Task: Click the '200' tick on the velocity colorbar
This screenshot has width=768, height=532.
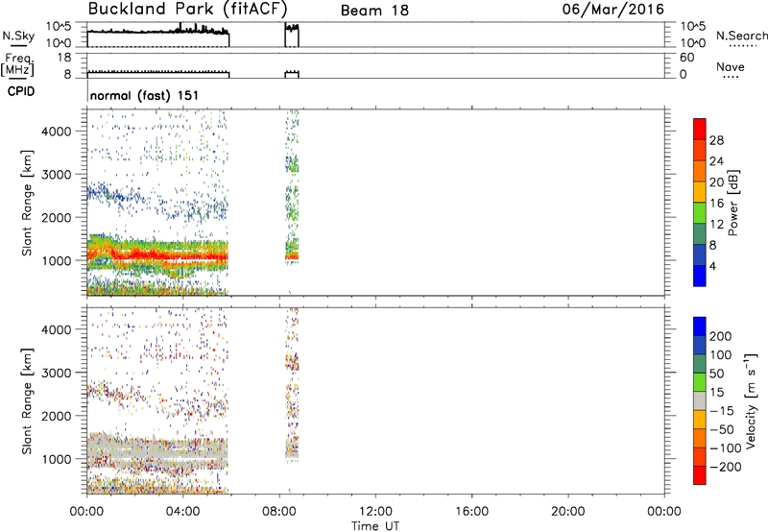Action: (x=721, y=336)
